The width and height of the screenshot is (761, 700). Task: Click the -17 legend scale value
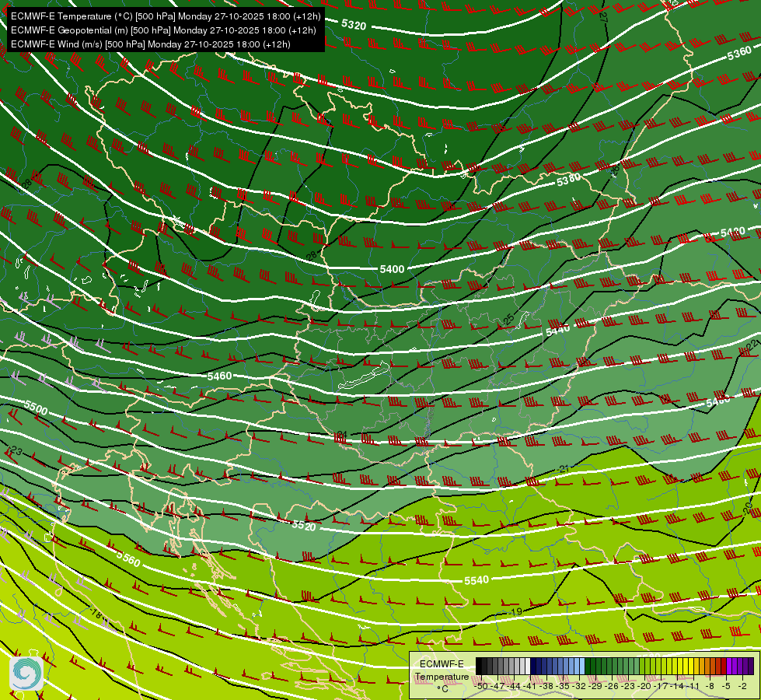661,687
